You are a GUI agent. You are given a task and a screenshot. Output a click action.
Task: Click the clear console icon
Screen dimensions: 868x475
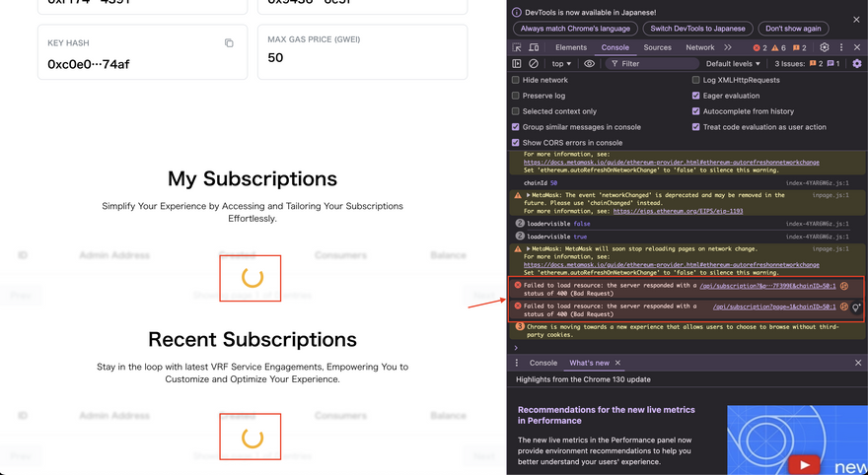coord(534,64)
